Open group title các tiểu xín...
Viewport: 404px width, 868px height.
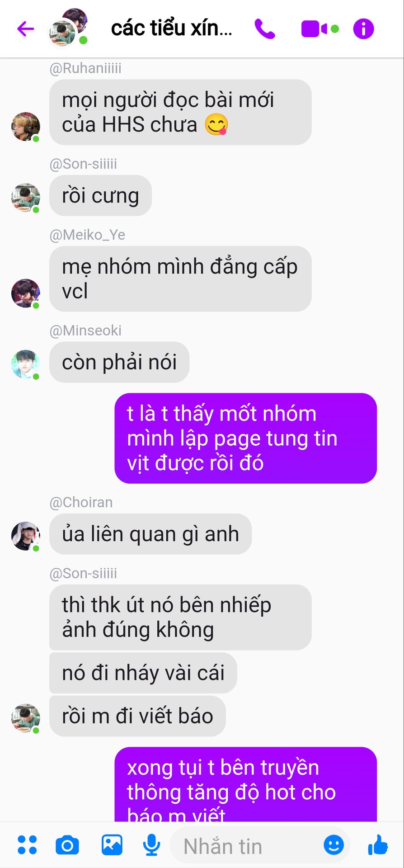tap(171, 28)
